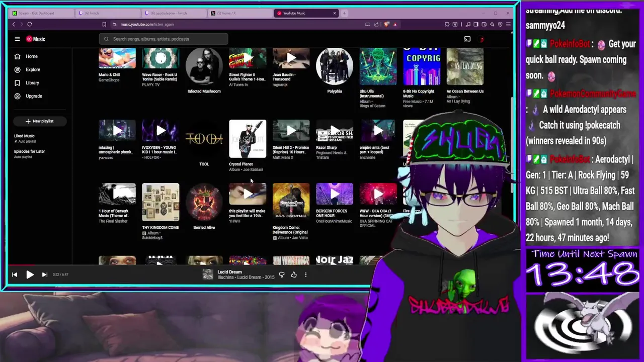Click the cast to device icon
The image size is (644, 362).
467,39
